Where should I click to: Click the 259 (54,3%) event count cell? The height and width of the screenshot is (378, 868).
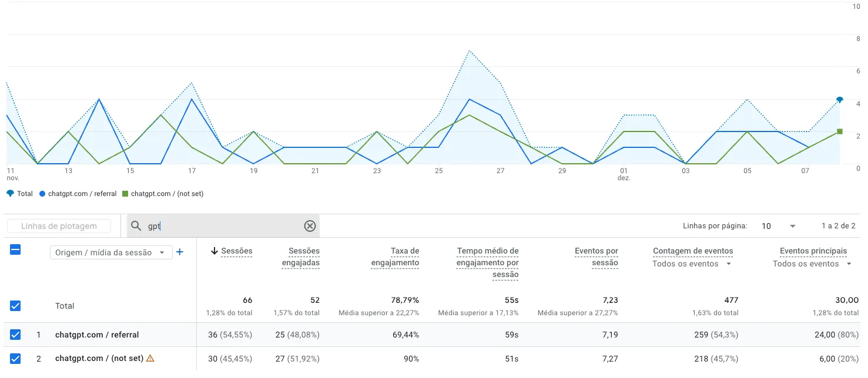tap(716, 335)
